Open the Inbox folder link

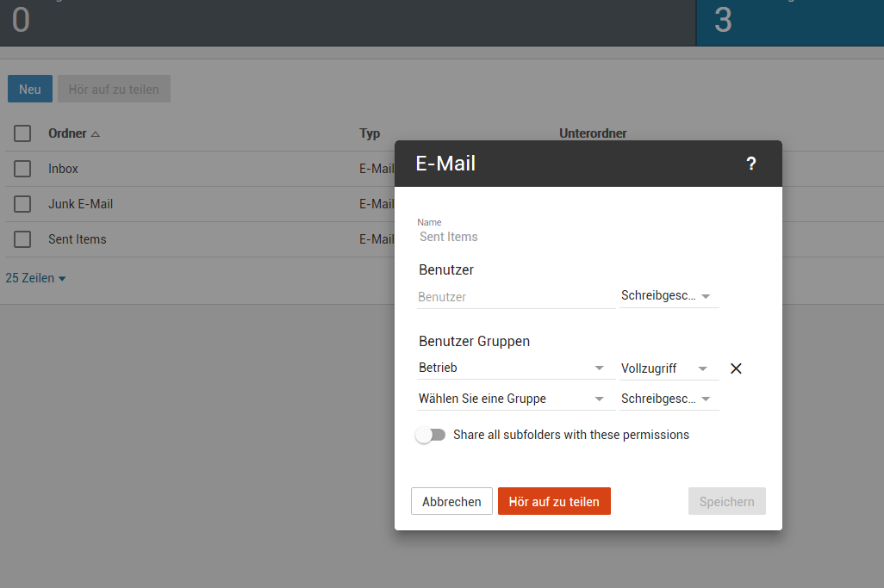[63, 169]
